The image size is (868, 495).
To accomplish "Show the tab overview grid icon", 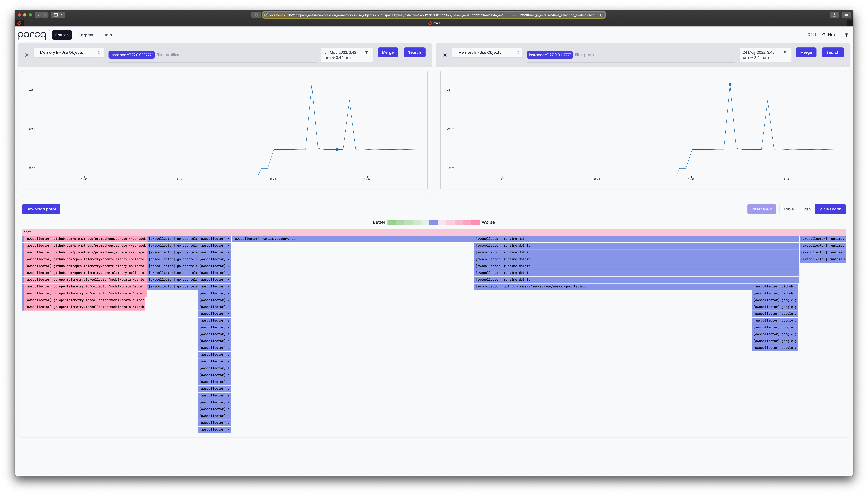I will click(x=846, y=15).
